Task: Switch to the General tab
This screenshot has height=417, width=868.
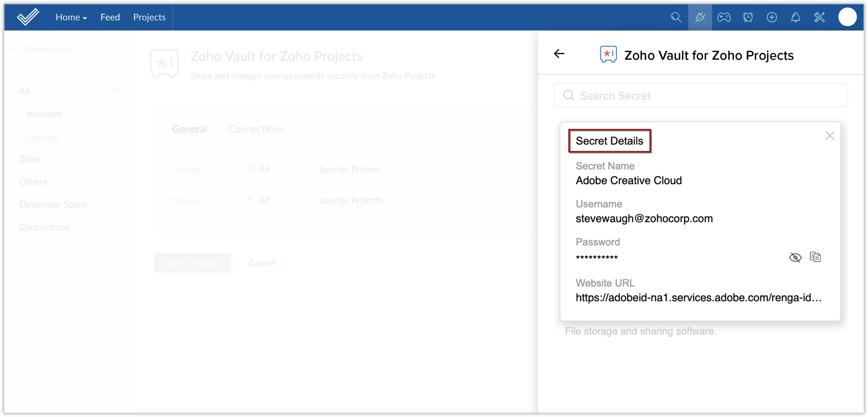Action: (x=189, y=129)
